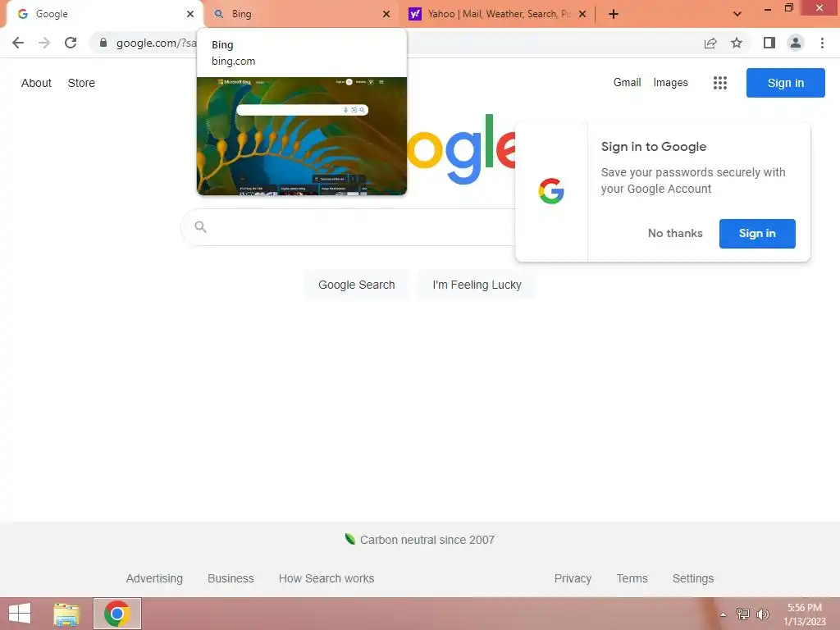Open a new tab with the plus button
This screenshot has height=630, width=840.
(x=614, y=14)
